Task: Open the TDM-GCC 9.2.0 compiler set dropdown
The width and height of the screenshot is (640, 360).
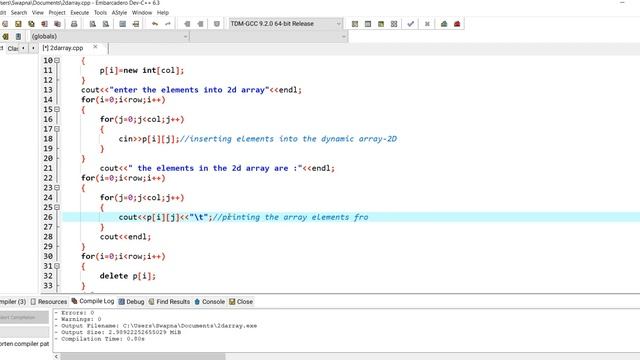Action: (x=285, y=24)
